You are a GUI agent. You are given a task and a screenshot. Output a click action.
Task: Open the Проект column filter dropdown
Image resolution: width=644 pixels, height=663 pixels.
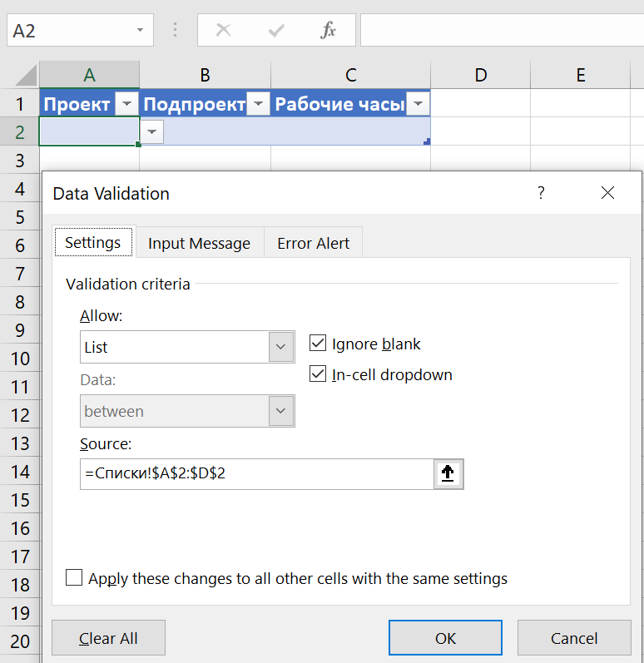[x=126, y=104]
